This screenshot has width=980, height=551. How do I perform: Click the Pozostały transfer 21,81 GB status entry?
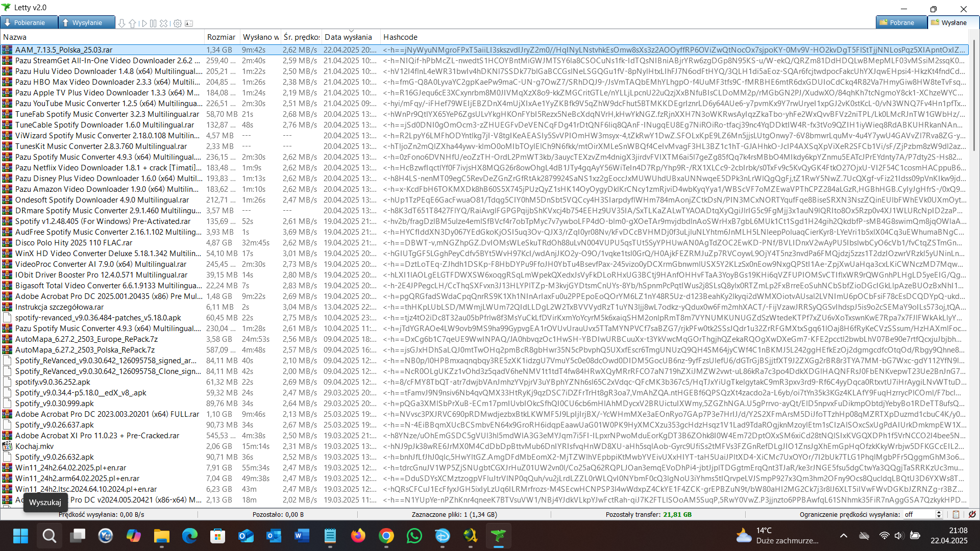(648, 514)
